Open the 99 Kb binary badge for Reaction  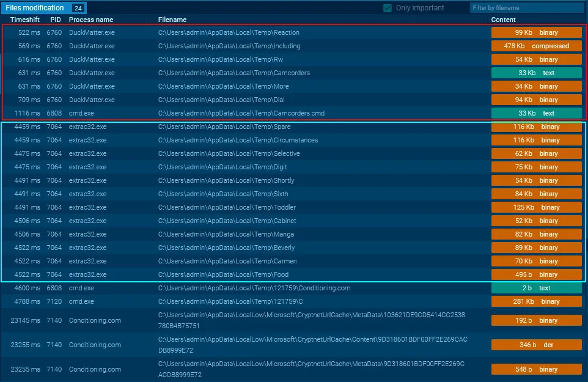(536, 32)
